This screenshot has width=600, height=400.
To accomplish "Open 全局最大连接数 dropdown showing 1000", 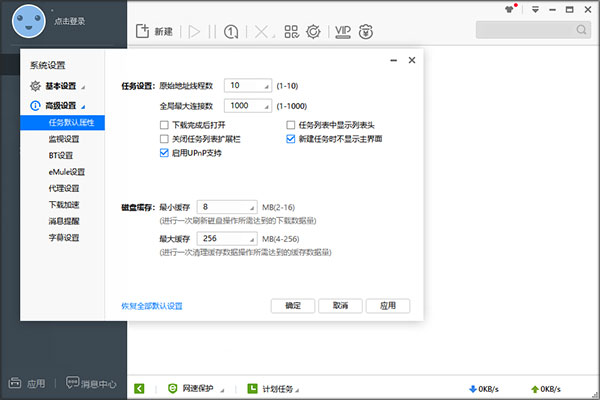I will coord(248,106).
